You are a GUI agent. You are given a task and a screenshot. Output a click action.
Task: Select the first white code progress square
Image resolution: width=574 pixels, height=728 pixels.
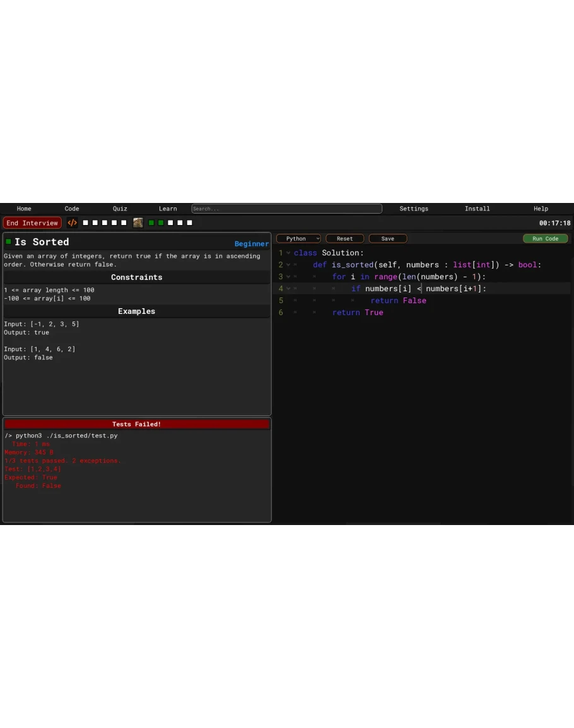point(86,222)
